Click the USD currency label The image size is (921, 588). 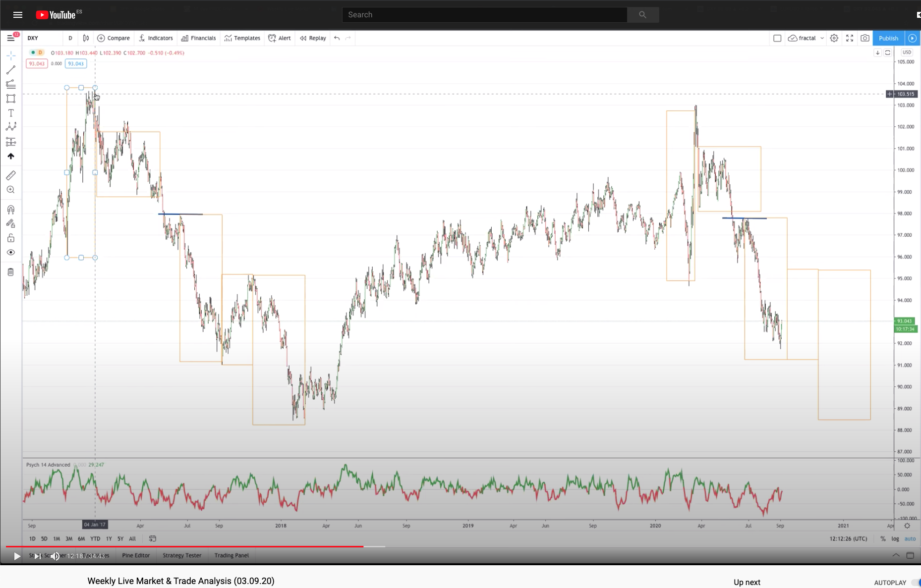point(907,53)
